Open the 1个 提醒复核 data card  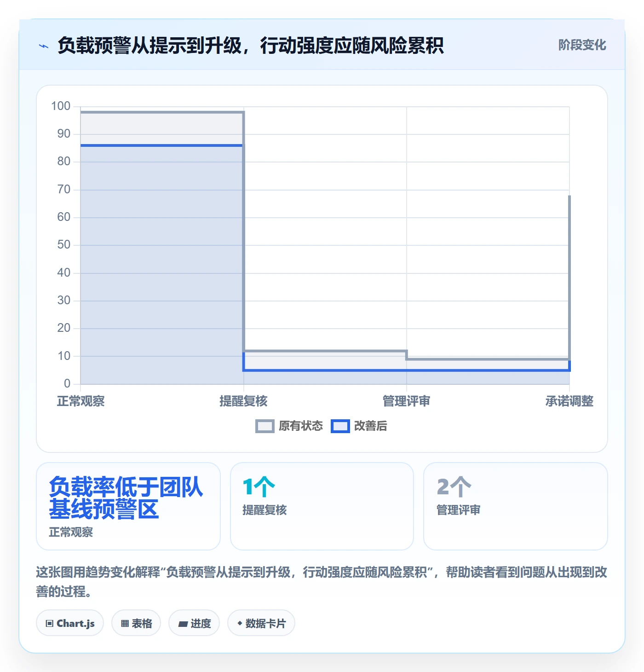[322, 506]
